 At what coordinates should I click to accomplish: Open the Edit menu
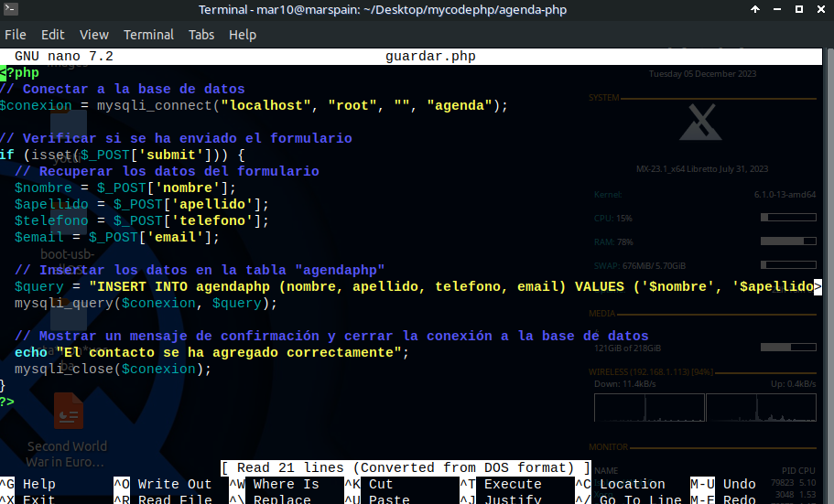tap(53, 35)
